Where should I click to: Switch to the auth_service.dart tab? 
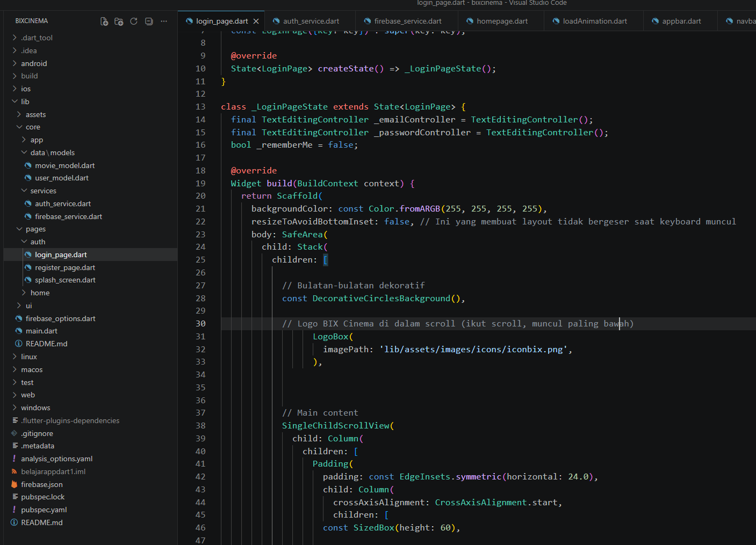[x=311, y=21]
